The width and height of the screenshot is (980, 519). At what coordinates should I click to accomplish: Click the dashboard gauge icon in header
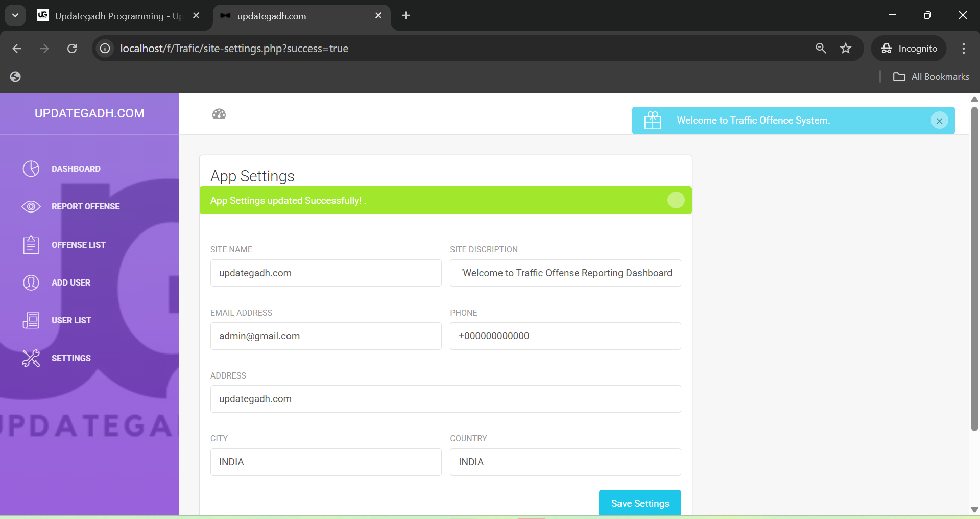219,114
